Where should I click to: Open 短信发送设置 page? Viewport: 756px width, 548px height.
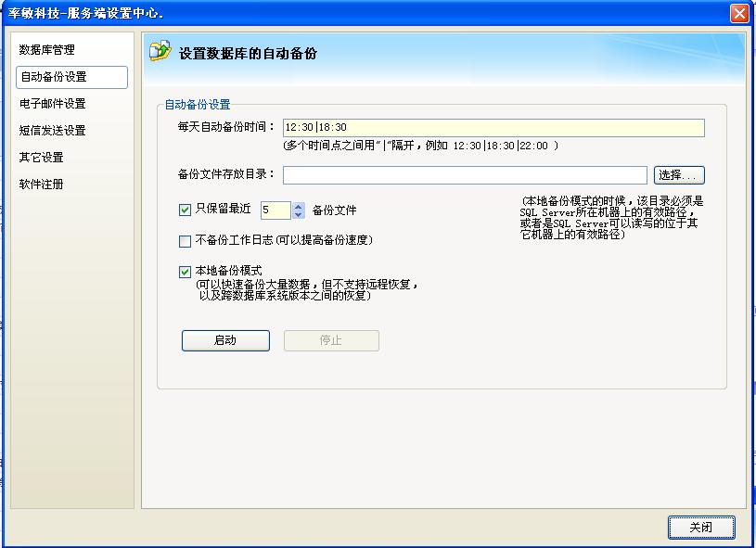coord(53,131)
